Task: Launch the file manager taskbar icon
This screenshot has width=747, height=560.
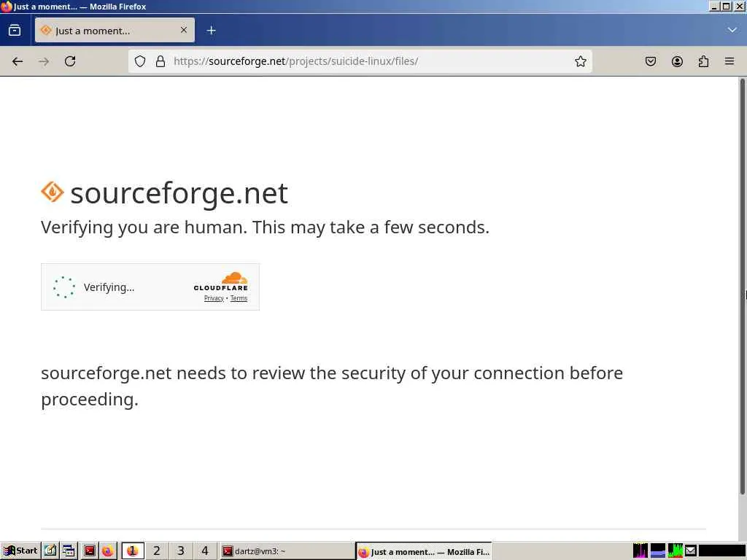Action: click(x=69, y=551)
